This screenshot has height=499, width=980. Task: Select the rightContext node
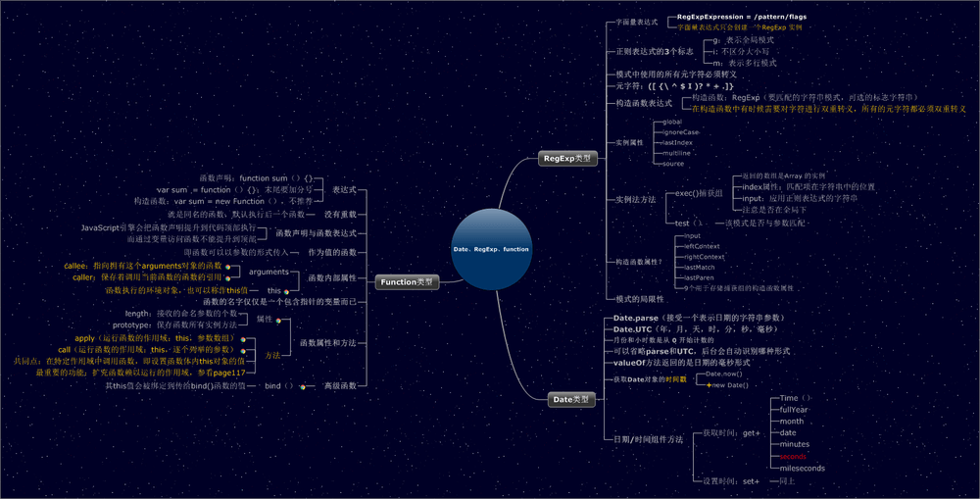click(x=704, y=257)
